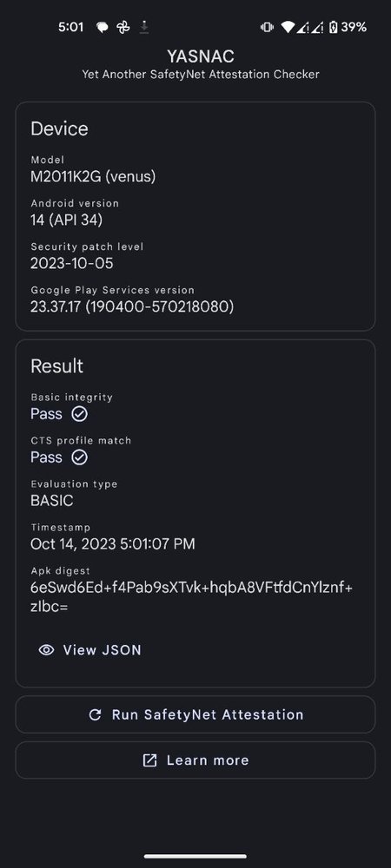The height and width of the screenshot is (868, 391).
Task: Select the Apk digest hash text
Action: pyautogui.click(x=192, y=597)
